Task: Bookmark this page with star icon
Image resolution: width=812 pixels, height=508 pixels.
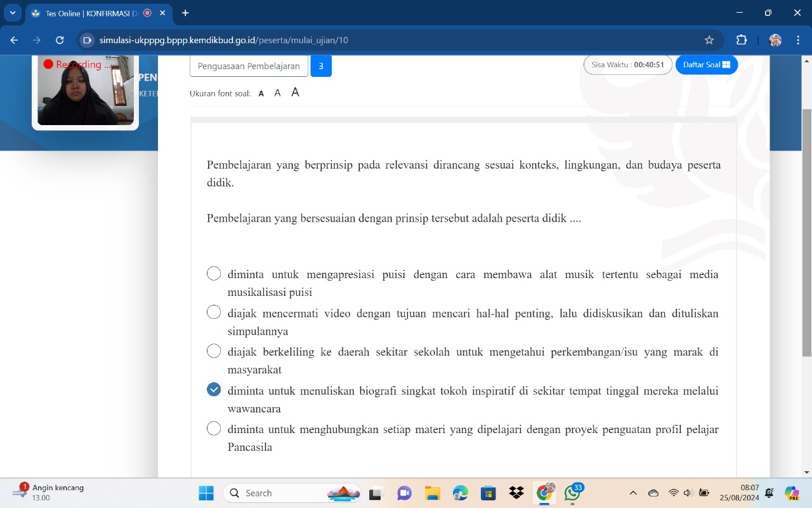Action: [709, 40]
